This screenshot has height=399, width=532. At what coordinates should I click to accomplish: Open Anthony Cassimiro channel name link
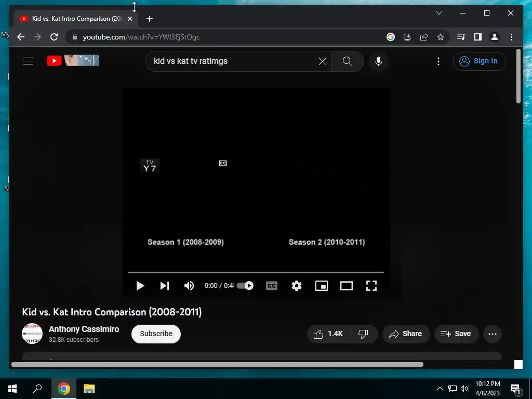click(x=84, y=329)
